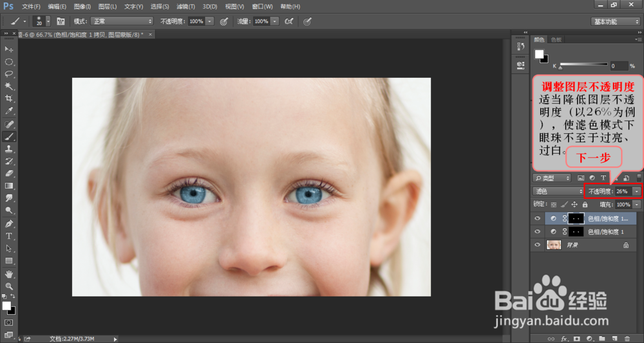The height and width of the screenshot is (343, 644).
Task: Select the Hand tool
Action: pyautogui.click(x=8, y=274)
